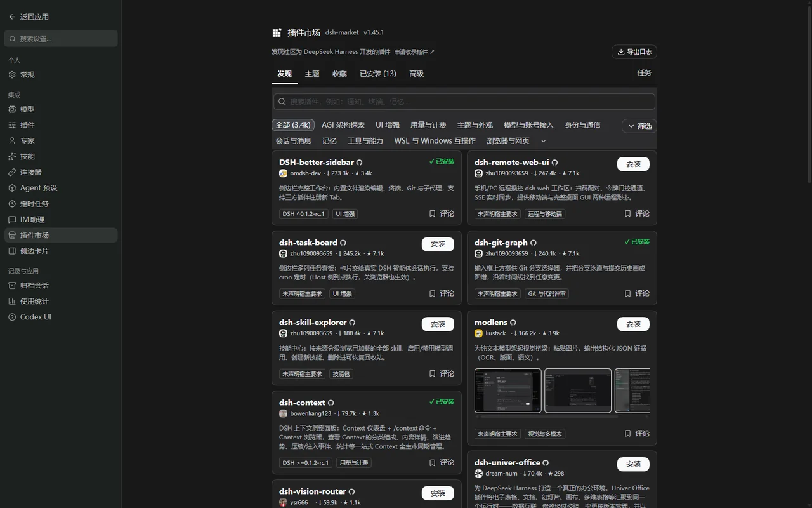Switch to the 发现 tab
812x508 pixels.
coord(284,74)
